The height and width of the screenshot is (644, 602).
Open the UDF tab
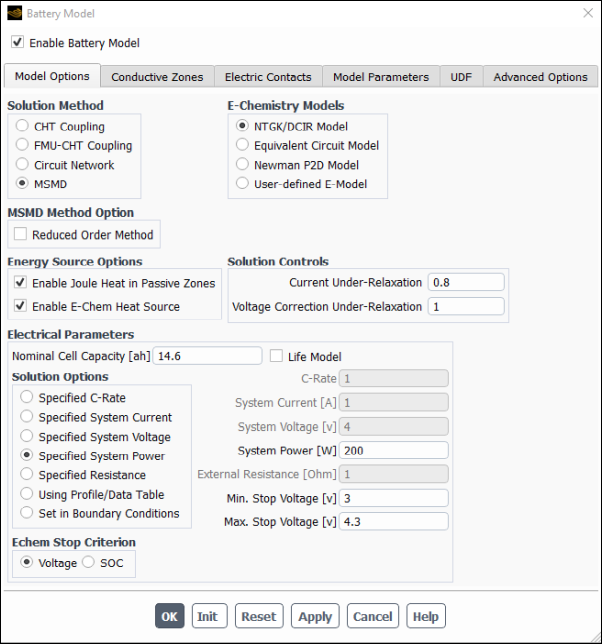(461, 77)
